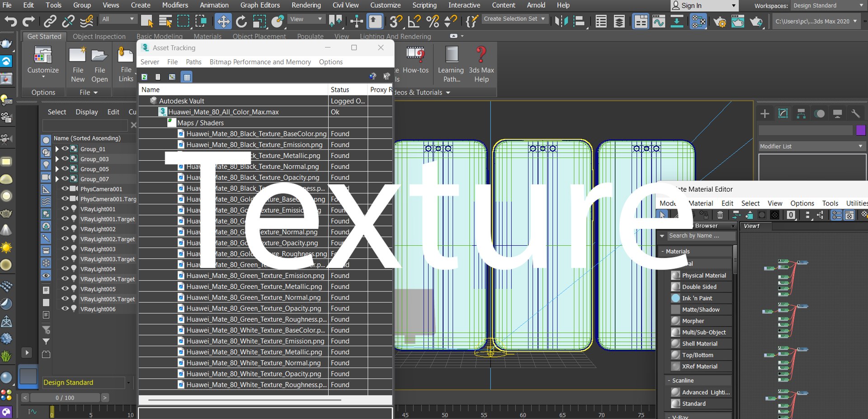Open the Layer Explorer from the toolbar
Viewport: 868px width, 419px height.
(619, 21)
